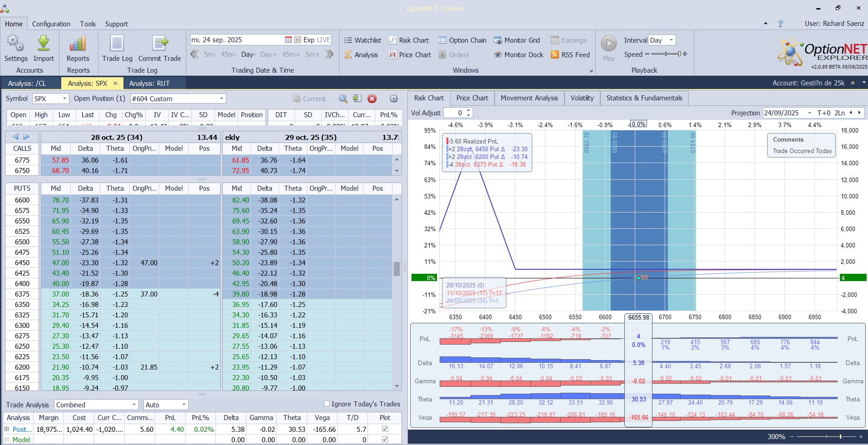The image size is (868, 445).
Task: Expand the Trade Analysis Combined dropdown
Action: click(134, 405)
